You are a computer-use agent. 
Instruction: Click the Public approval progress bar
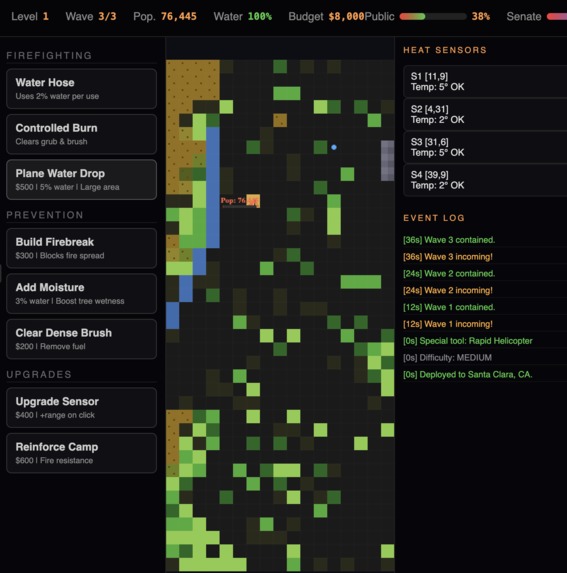433,16
